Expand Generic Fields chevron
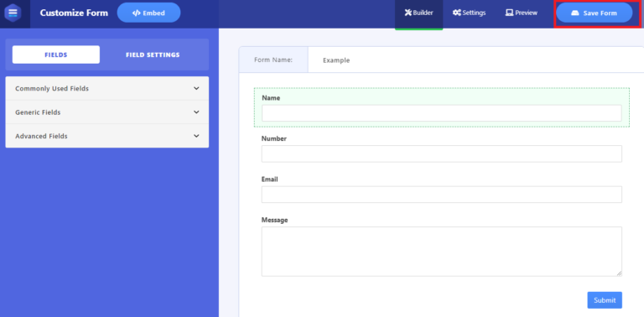 click(x=197, y=112)
